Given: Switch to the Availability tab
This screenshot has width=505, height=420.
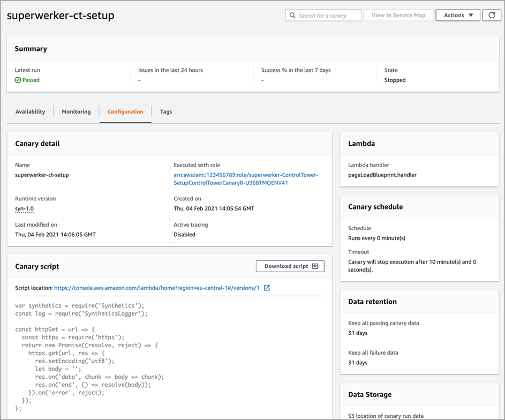Looking at the screenshot, I should pyautogui.click(x=31, y=111).
